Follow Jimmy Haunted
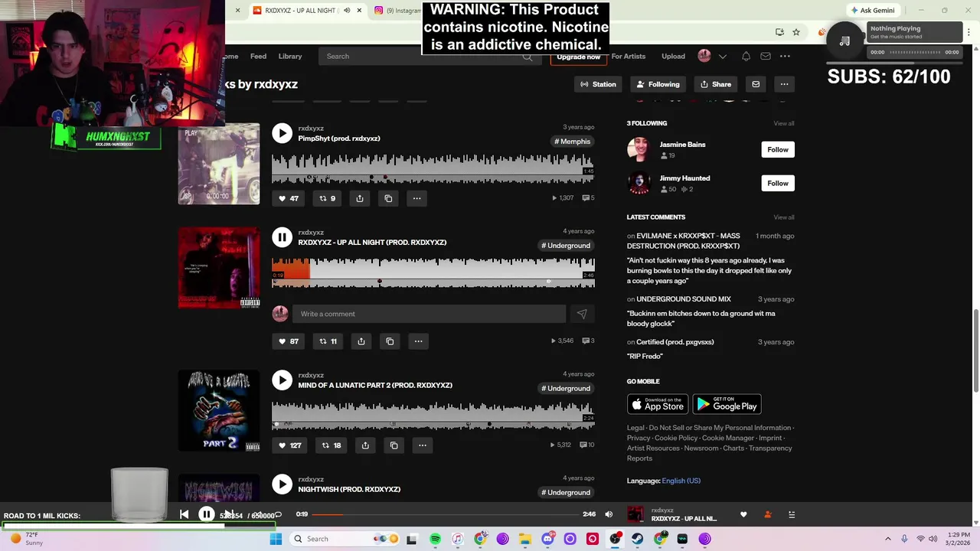The height and width of the screenshot is (551, 980). 778,183
